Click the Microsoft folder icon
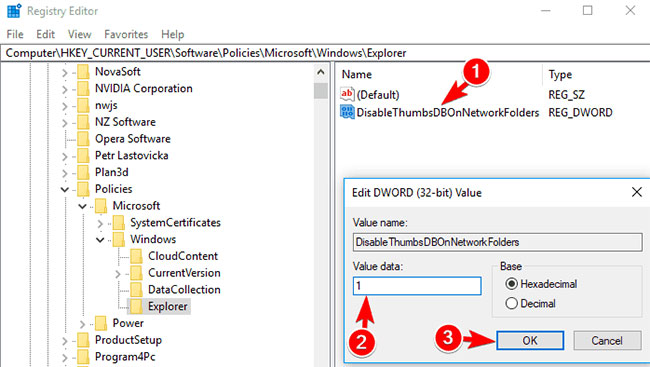The height and width of the screenshot is (367, 650). pyautogui.click(x=101, y=206)
